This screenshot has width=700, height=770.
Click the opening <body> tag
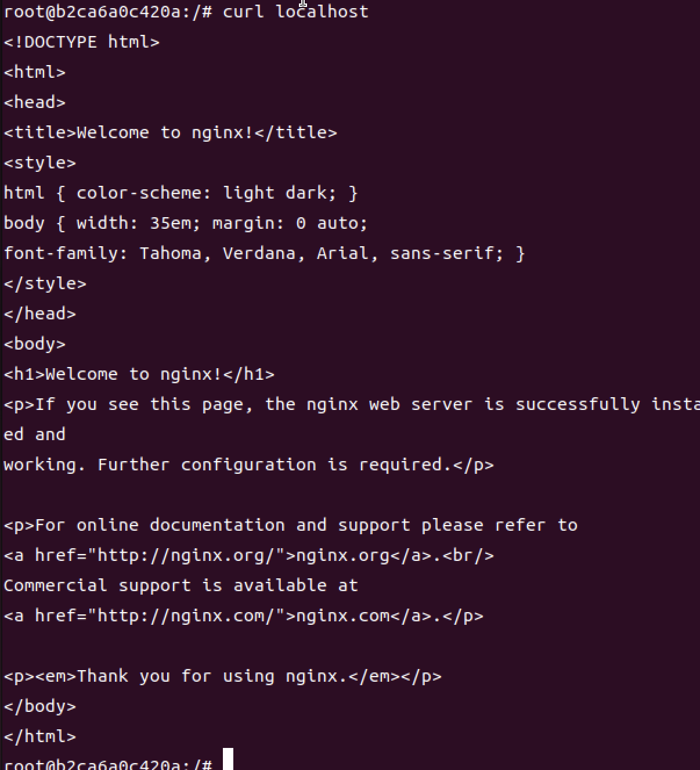[35, 344]
